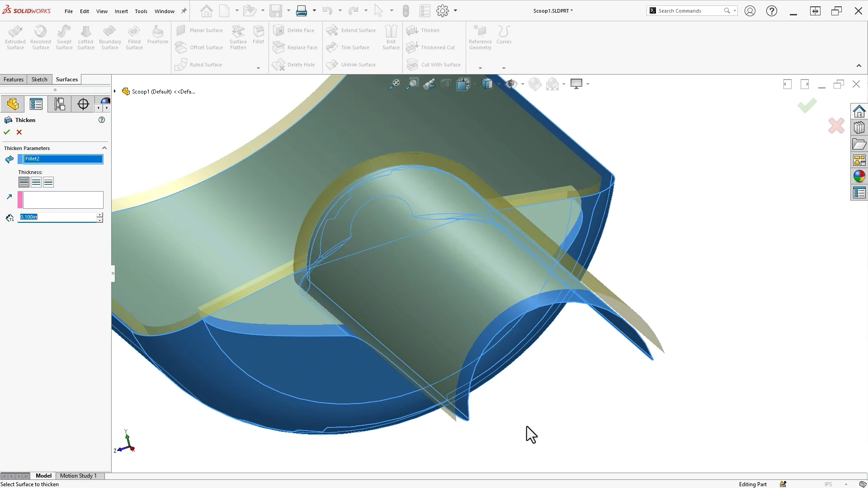Viewport: 868px width, 488px height.
Task: Switch to the Features tab
Action: (14, 80)
